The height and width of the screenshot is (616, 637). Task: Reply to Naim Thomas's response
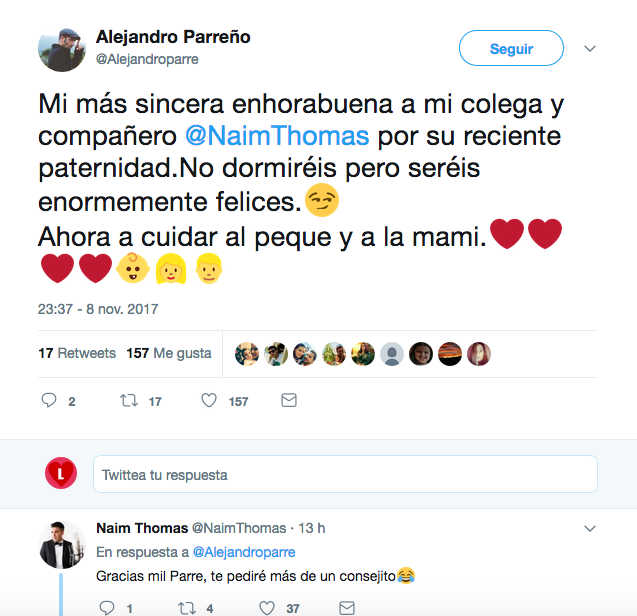pyautogui.click(x=107, y=607)
